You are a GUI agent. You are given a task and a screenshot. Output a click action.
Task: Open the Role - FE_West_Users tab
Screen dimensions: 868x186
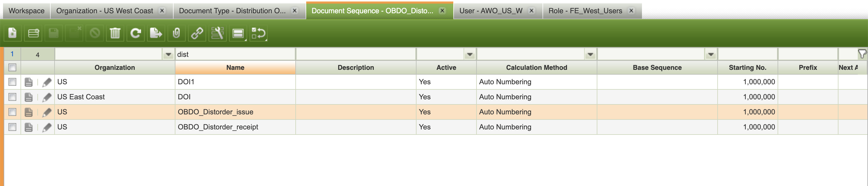coord(585,11)
